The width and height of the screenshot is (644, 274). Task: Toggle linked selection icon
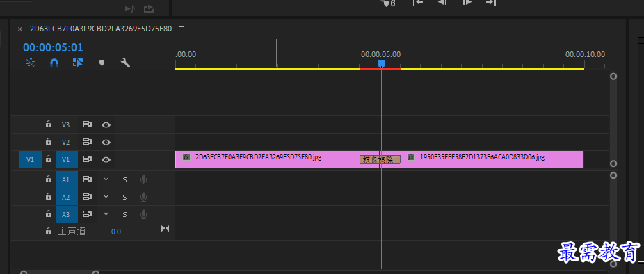tap(78, 63)
